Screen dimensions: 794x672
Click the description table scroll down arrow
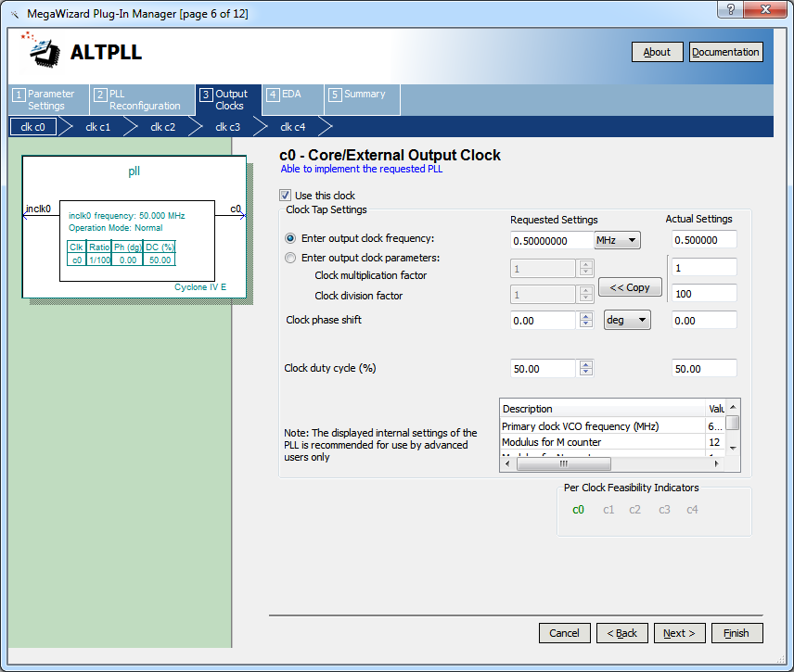(x=733, y=449)
